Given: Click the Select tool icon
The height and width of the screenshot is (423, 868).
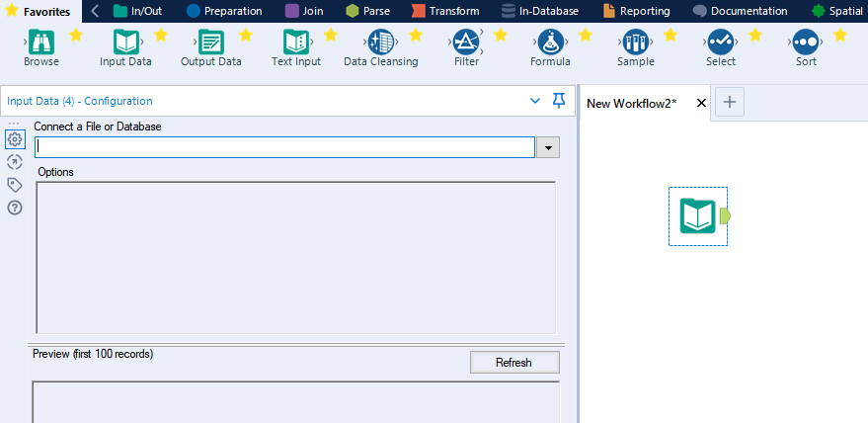Looking at the screenshot, I should tap(721, 42).
